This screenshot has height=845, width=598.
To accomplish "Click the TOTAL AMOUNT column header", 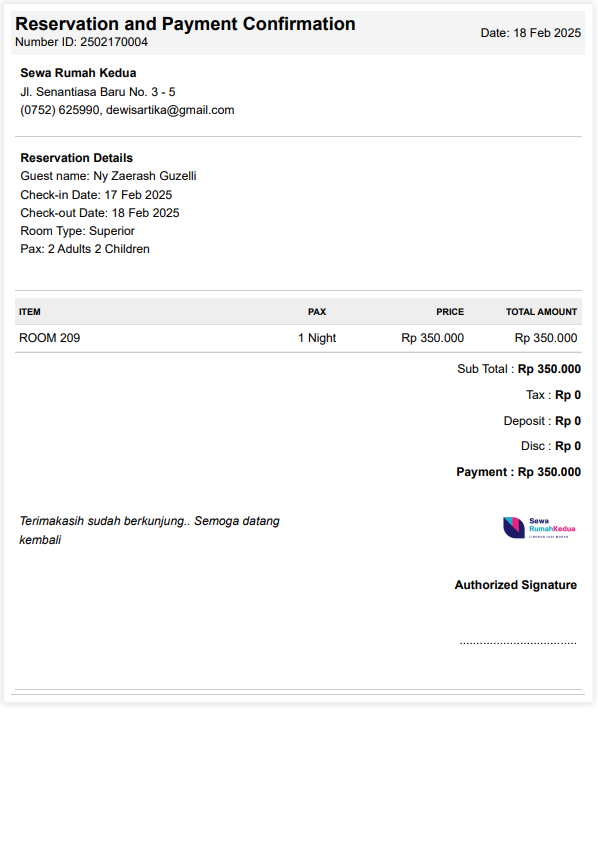I will click(x=541, y=312).
